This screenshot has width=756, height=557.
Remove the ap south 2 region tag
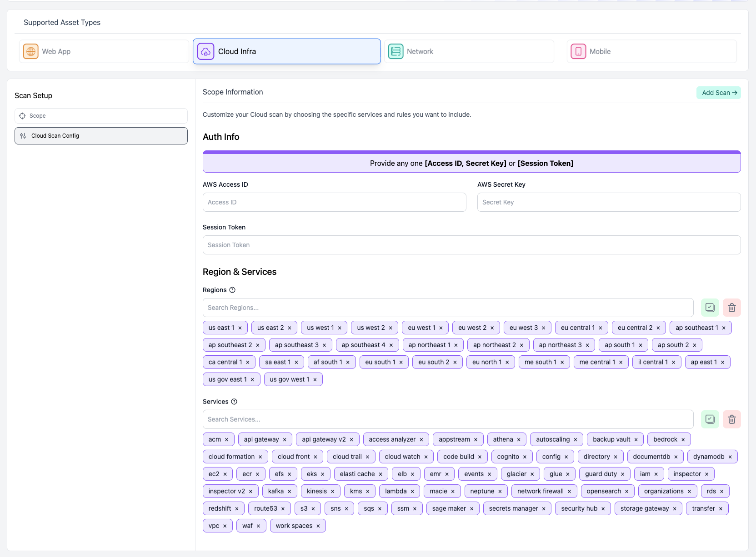pyautogui.click(x=694, y=345)
